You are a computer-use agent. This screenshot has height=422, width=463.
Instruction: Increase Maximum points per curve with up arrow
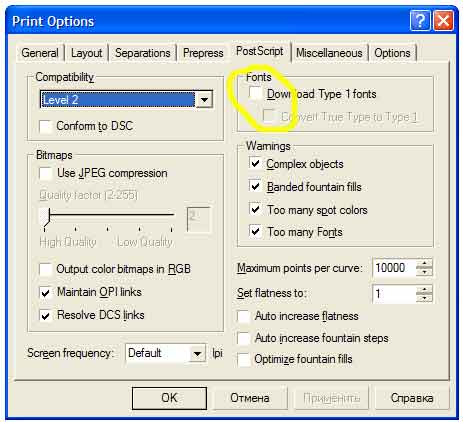click(x=424, y=264)
